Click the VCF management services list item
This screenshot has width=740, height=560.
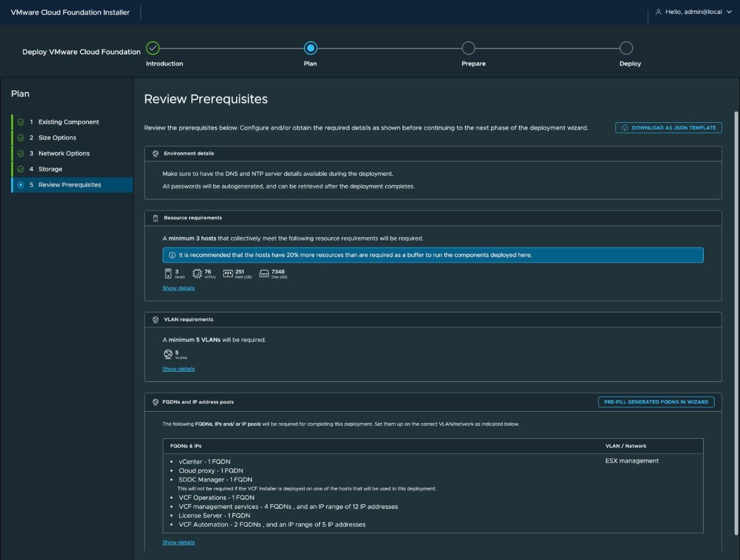tap(288, 507)
